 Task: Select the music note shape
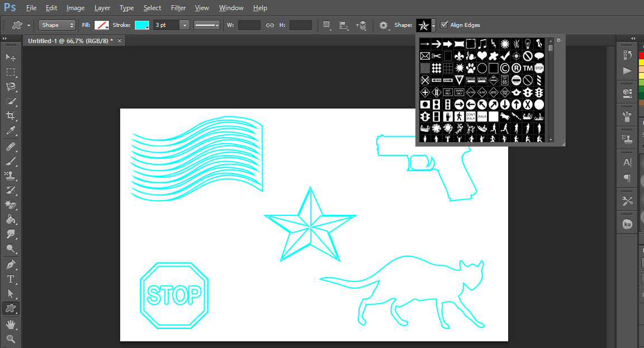coord(482,44)
